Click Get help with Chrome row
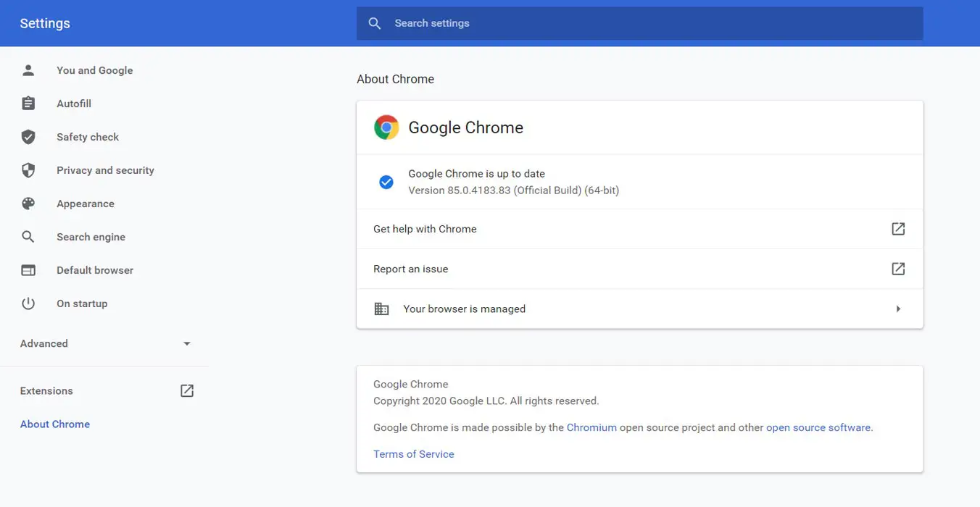Image resolution: width=980 pixels, height=507 pixels. [640, 229]
